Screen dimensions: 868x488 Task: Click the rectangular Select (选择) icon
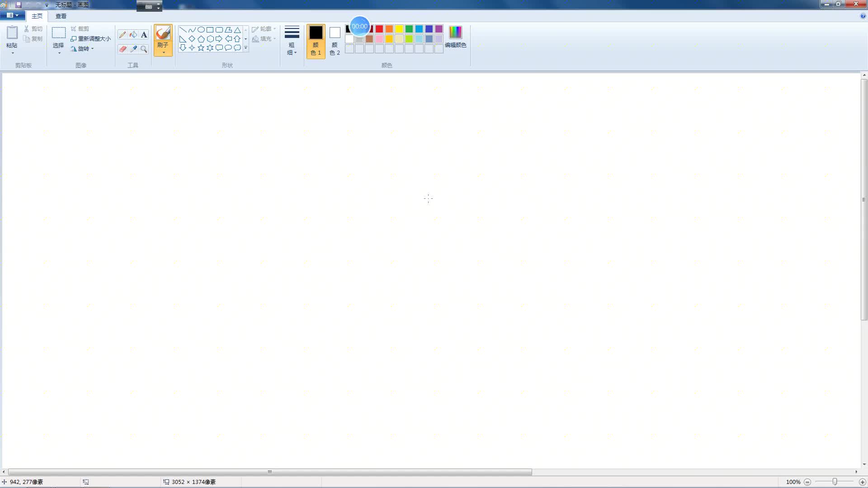coord(59,33)
